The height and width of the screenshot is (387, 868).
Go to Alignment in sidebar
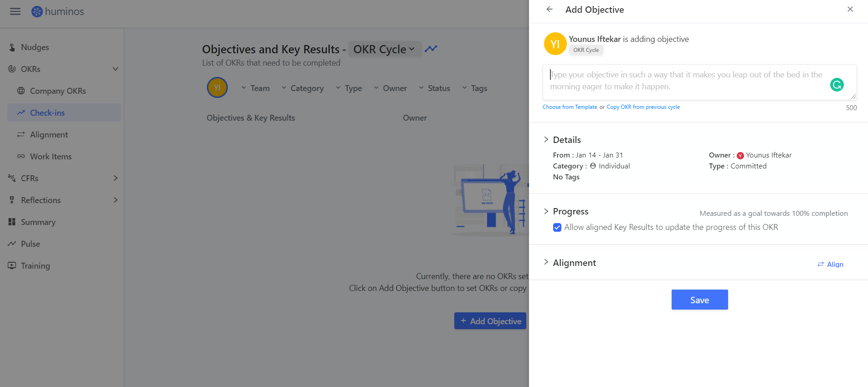click(x=49, y=135)
